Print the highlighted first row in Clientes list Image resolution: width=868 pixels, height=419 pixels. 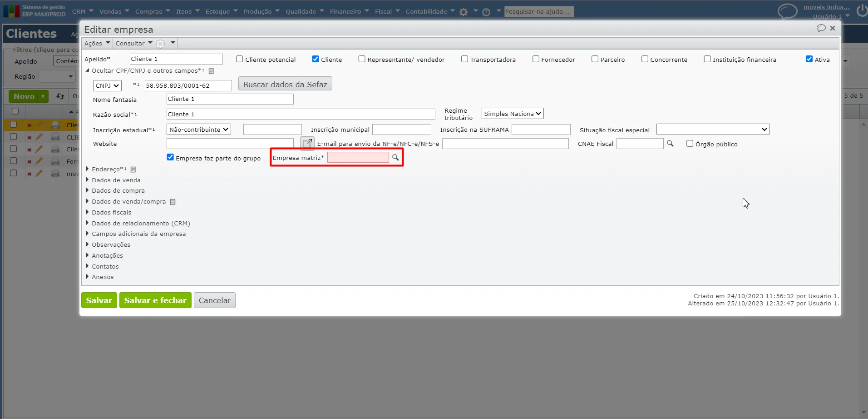point(55,125)
